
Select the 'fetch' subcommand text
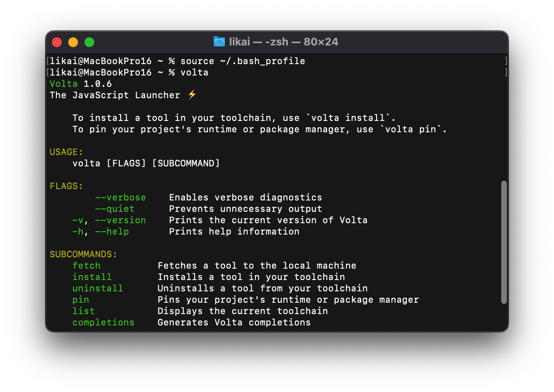[x=87, y=265]
